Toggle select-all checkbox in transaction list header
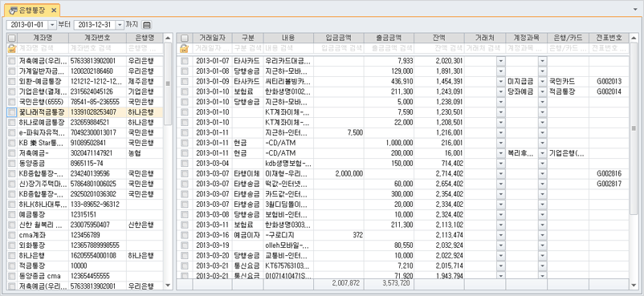This screenshot has width=644, height=296. tap(185, 39)
